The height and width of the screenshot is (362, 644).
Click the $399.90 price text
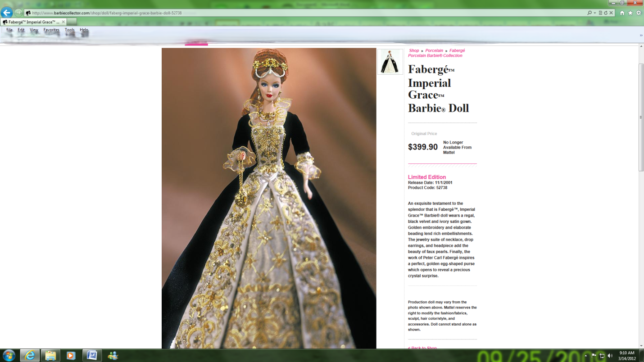click(423, 147)
